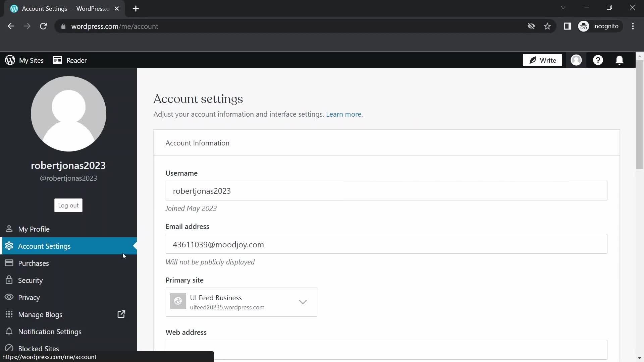The height and width of the screenshot is (362, 644).
Task: Click the Log out button
Action: click(x=68, y=205)
